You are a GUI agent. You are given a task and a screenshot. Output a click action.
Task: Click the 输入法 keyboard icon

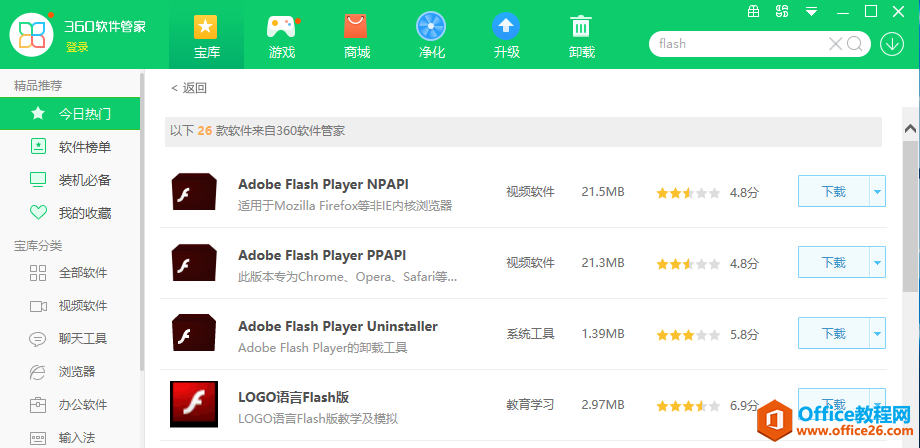pyautogui.click(x=38, y=437)
